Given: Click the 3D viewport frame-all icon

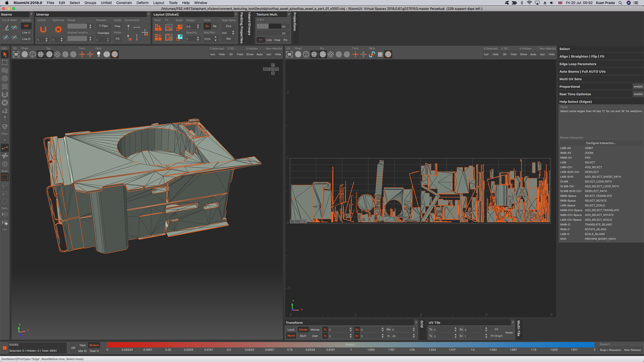Looking at the screenshot, I should 16,54.
